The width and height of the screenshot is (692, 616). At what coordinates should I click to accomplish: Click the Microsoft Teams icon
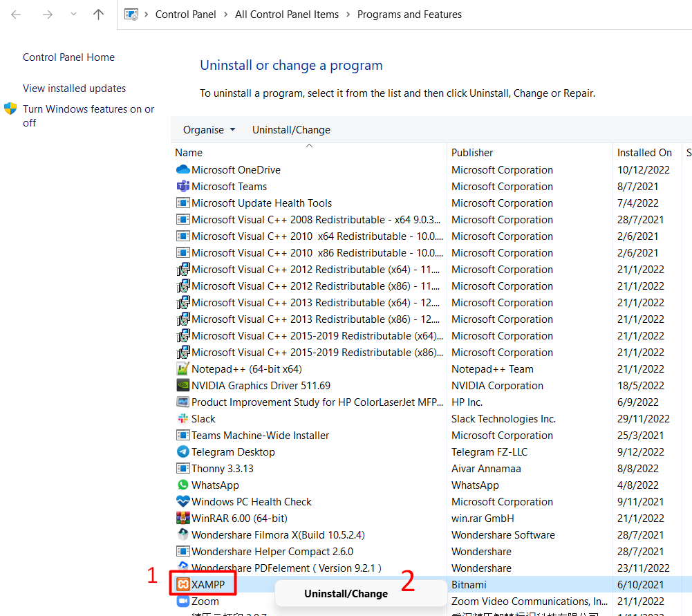[x=183, y=186]
